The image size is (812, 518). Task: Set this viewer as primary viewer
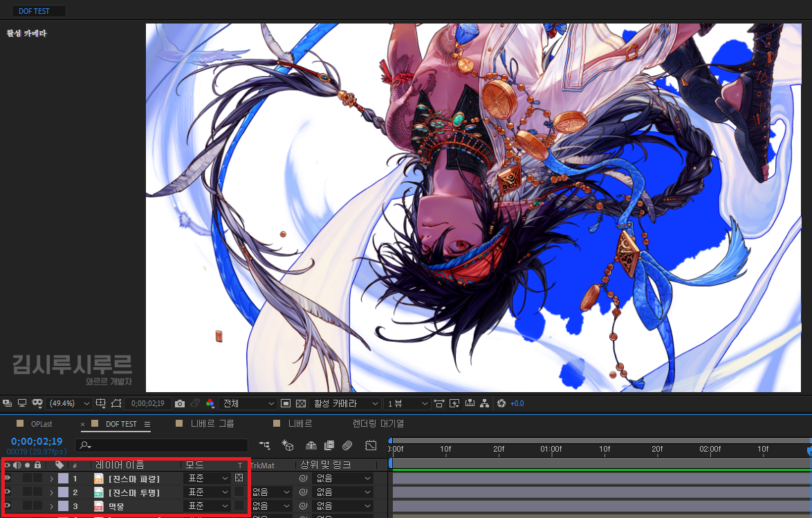tap(22, 403)
